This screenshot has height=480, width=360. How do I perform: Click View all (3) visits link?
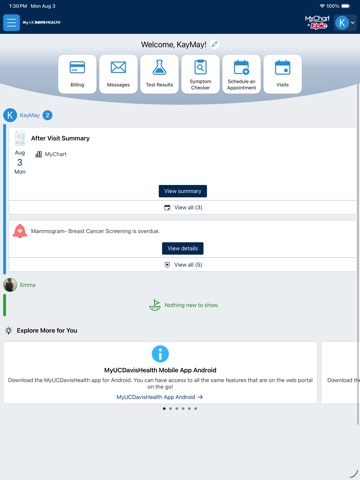click(x=183, y=207)
